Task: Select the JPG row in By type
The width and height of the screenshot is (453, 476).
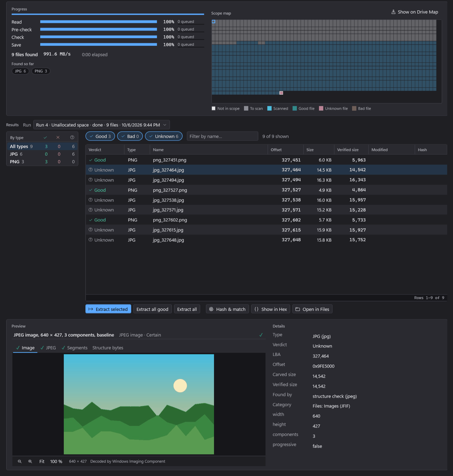Action: 42,154
